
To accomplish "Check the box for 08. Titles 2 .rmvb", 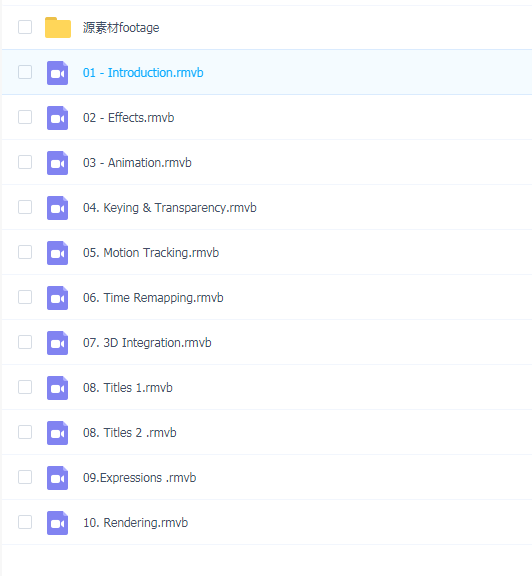I will click(x=25, y=432).
